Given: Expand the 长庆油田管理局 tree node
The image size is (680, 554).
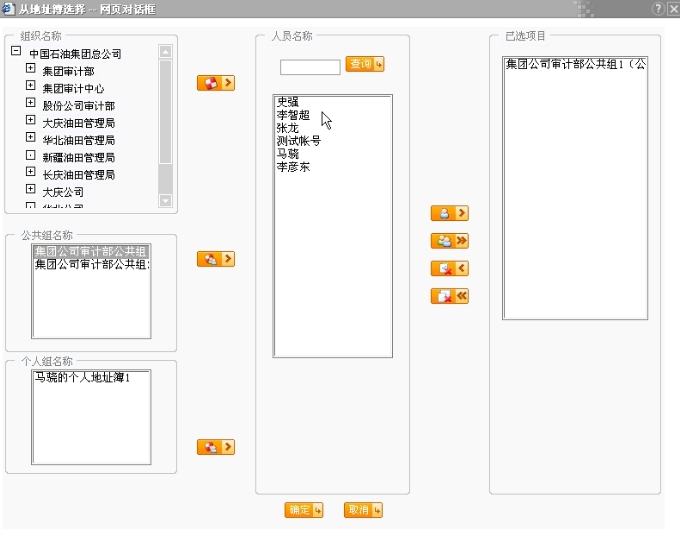Looking at the screenshot, I should pos(30,173).
